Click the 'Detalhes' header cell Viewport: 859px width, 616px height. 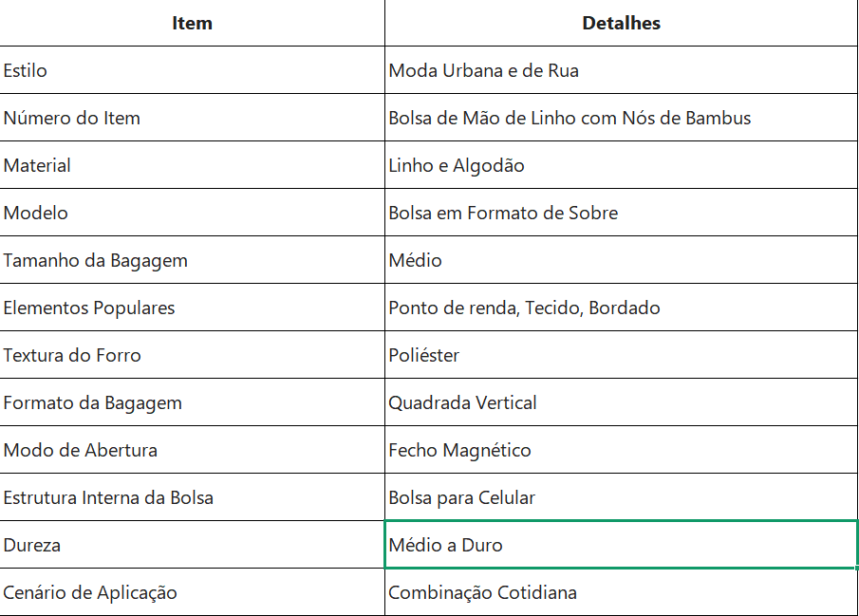click(x=621, y=23)
